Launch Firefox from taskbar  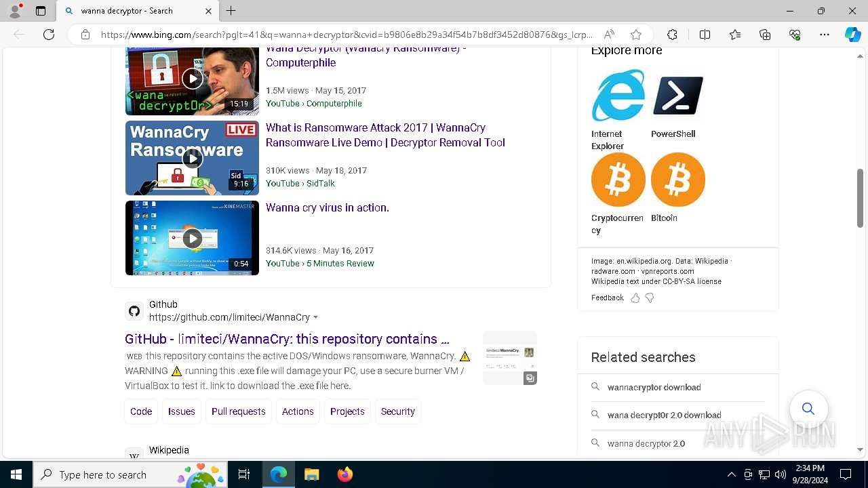tap(345, 474)
